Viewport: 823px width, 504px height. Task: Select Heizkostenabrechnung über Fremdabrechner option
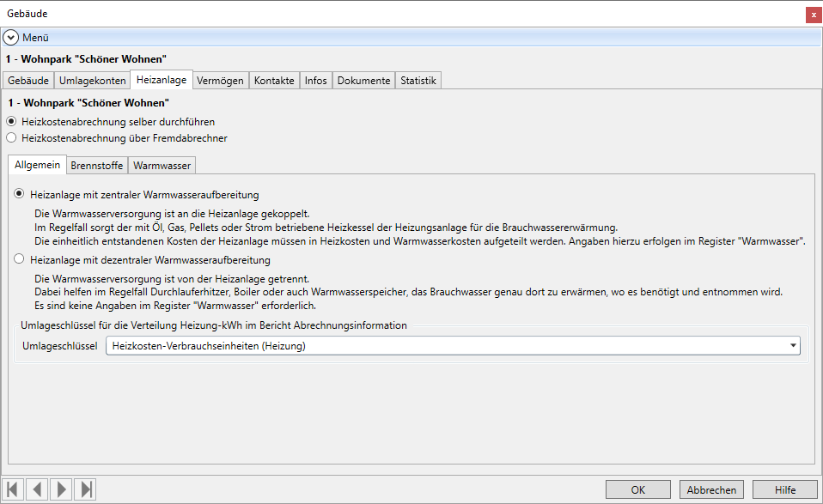point(11,137)
